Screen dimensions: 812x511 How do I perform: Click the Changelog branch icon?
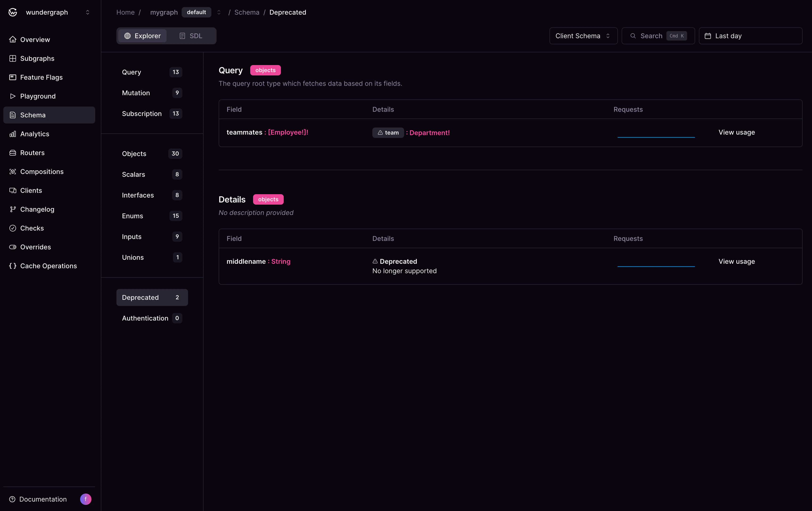tap(12, 210)
